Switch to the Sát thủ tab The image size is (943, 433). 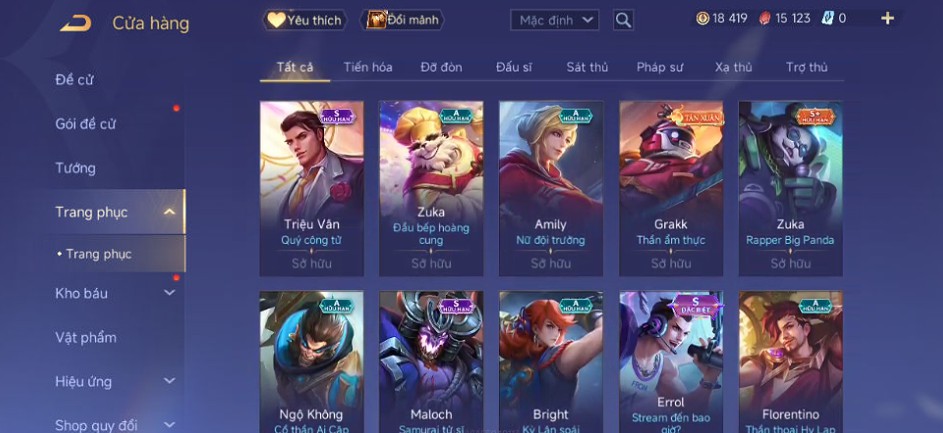pyautogui.click(x=587, y=67)
